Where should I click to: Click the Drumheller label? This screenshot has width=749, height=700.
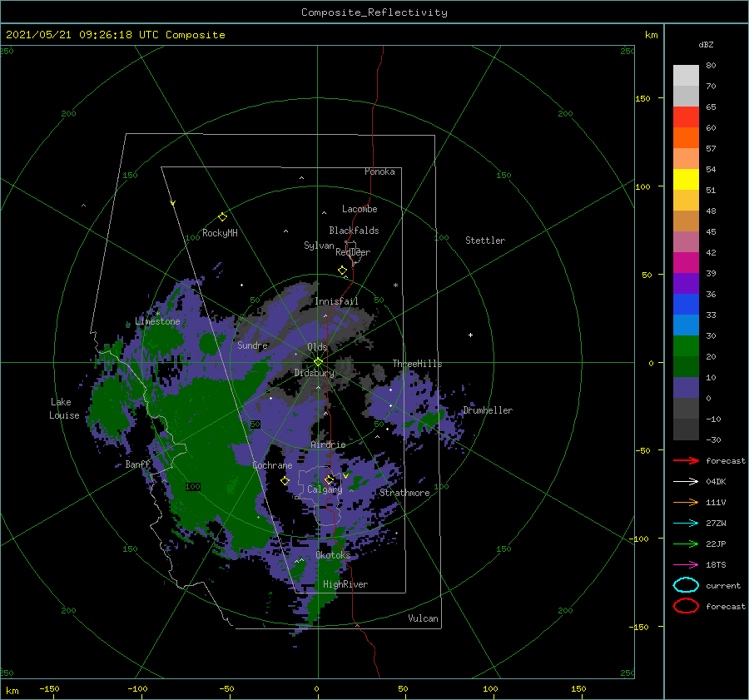pyautogui.click(x=488, y=410)
